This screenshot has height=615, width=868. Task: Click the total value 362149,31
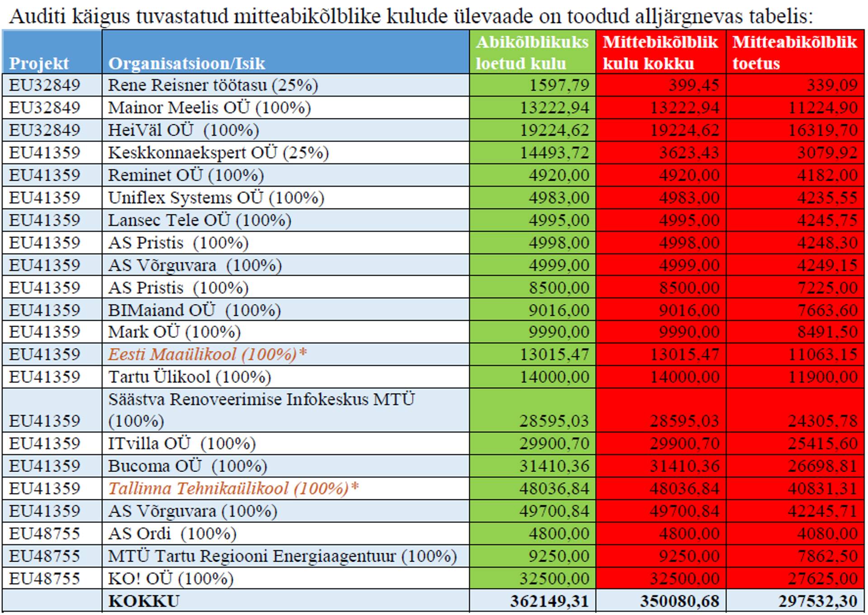click(549, 601)
